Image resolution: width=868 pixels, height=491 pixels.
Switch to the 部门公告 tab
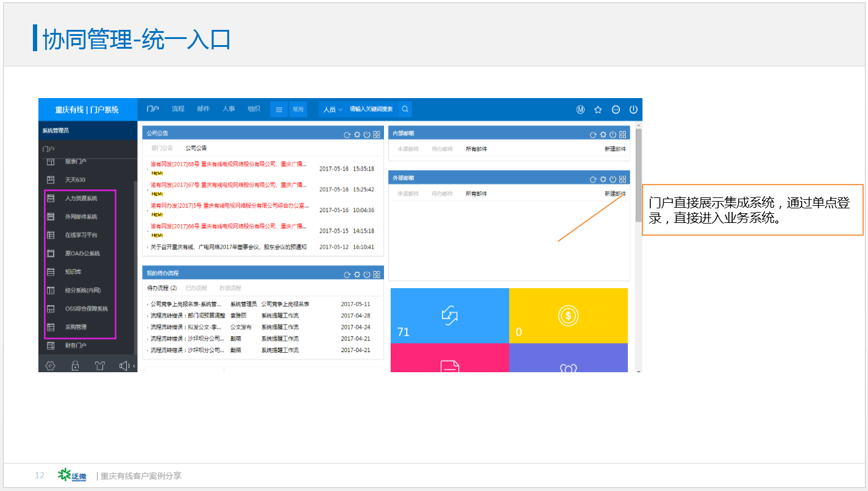click(x=162, y=148)
